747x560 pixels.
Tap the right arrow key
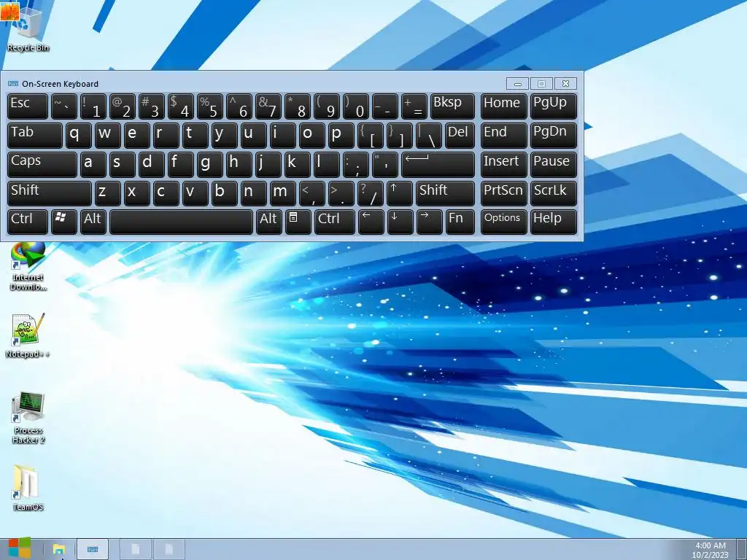point(429,222)
